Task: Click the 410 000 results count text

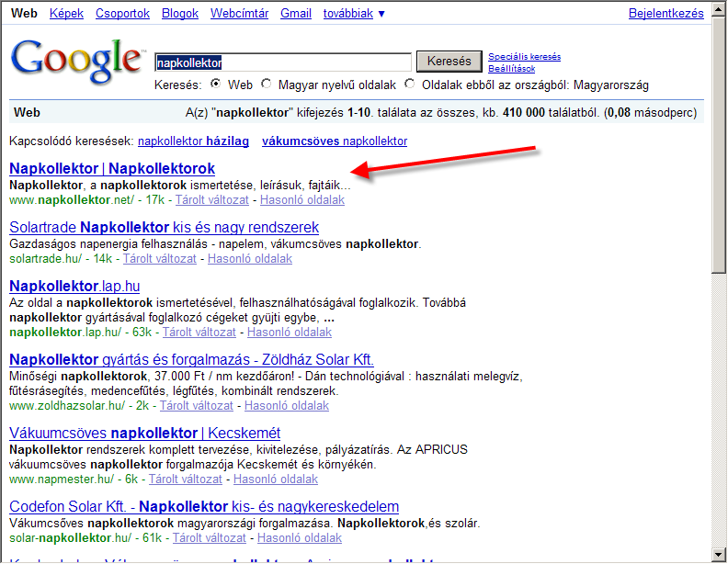Action: (523, 113)
